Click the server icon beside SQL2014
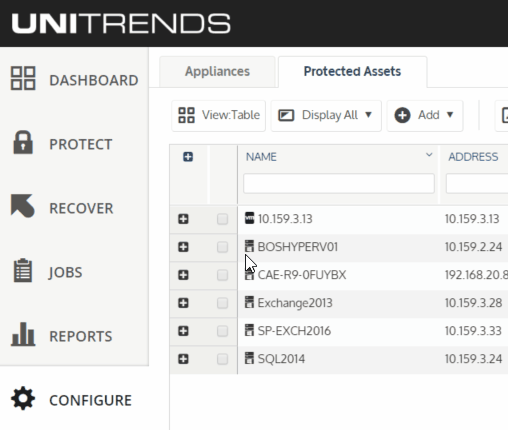This screenshot has height=430, width=508. [x=249, y=358]
